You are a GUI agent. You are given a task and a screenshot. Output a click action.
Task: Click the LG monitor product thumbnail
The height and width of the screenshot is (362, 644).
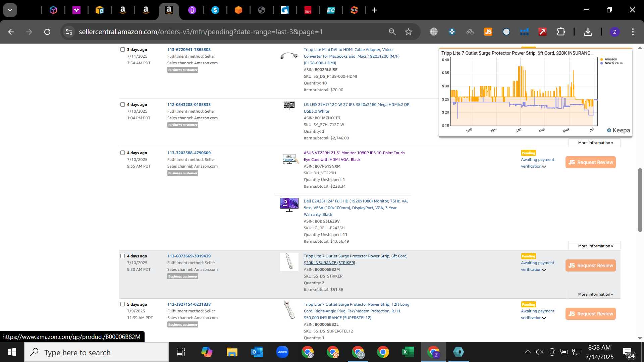pyautogui.click(x=289, y=106)
